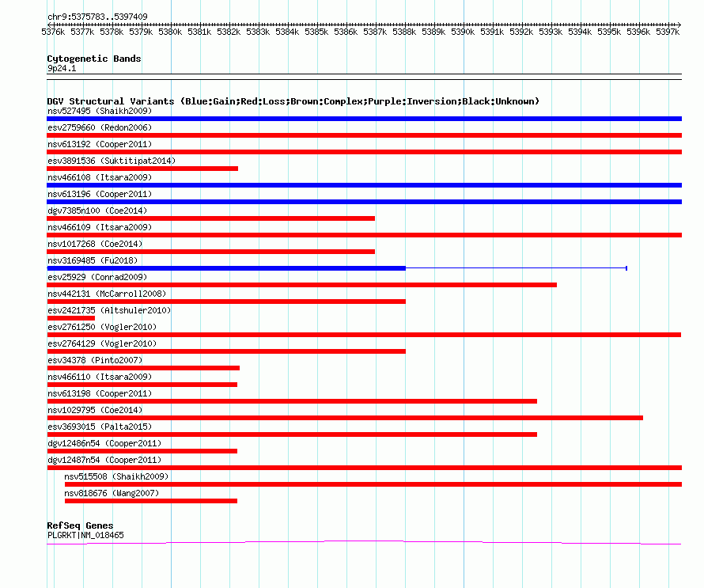Image resolution: width=704 pixels, height=588 pixels.
Task: Click the DGV Structural Variants track heading
Action: point(293,101)
